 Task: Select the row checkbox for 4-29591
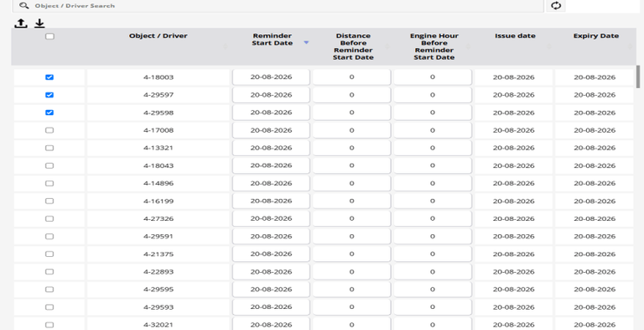click(x=49, y=237)
